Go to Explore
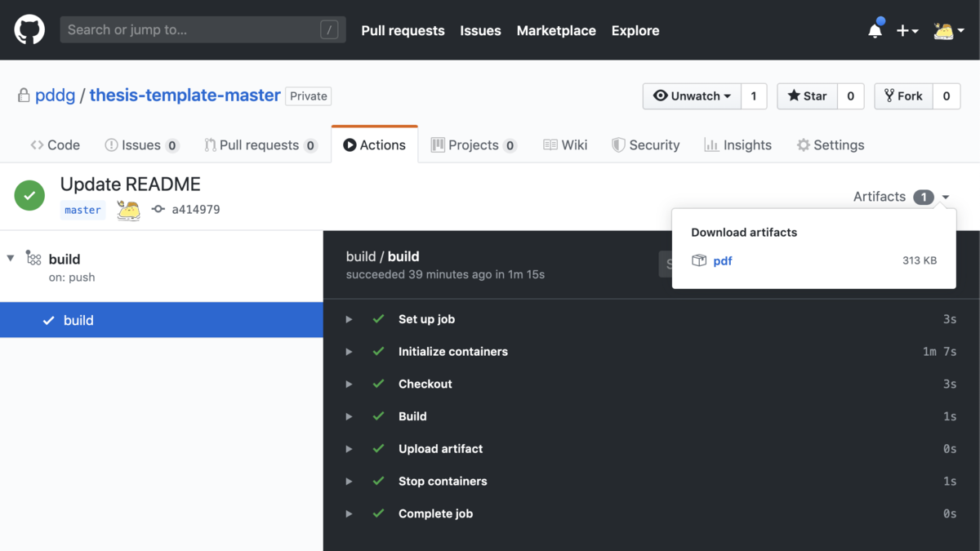 click(x=635, y=30)
